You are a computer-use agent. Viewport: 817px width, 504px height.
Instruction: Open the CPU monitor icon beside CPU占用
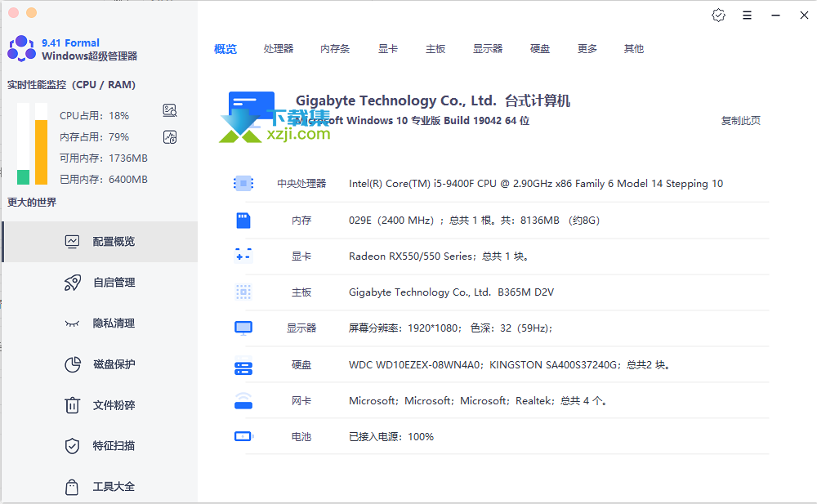(x=170, y=110)
